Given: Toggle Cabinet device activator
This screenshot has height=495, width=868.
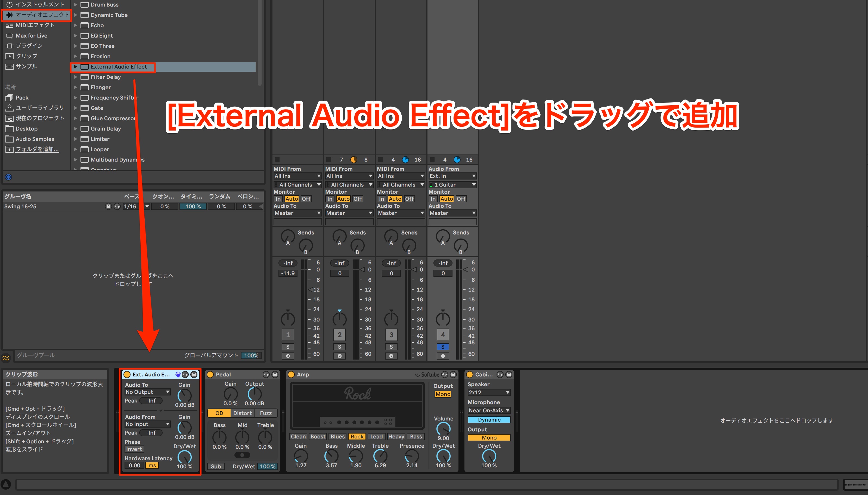Looking at the screenshot, I should [470, 374].
